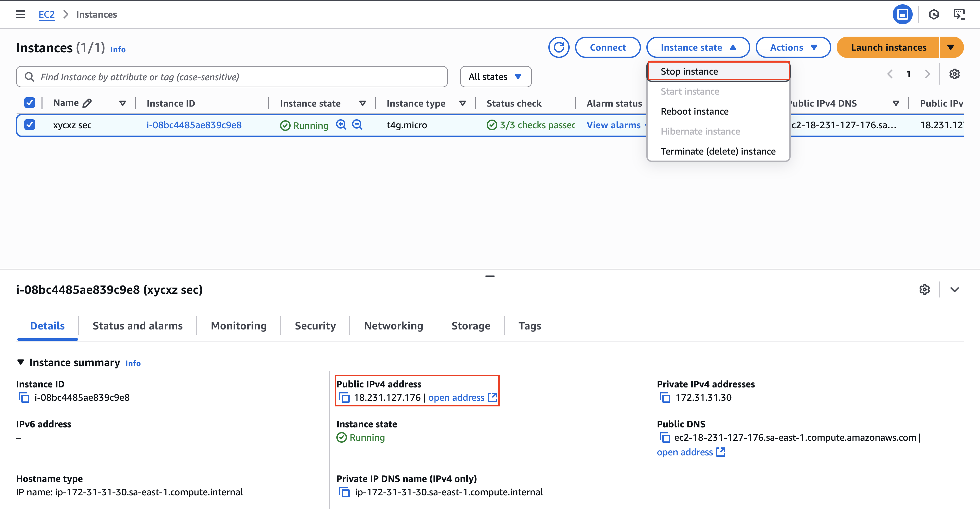Deselect the xycxz sec instance checkbox

(29, 125)
